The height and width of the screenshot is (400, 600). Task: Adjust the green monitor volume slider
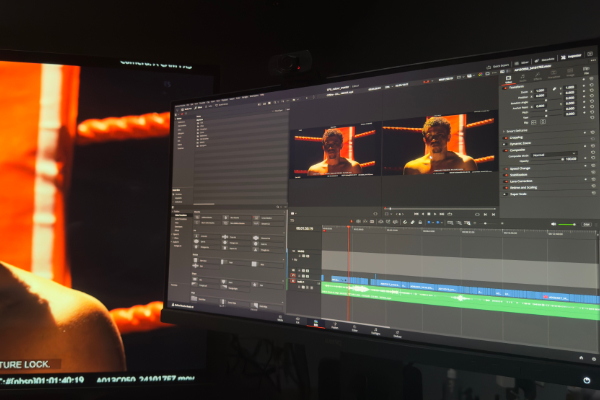566,224
